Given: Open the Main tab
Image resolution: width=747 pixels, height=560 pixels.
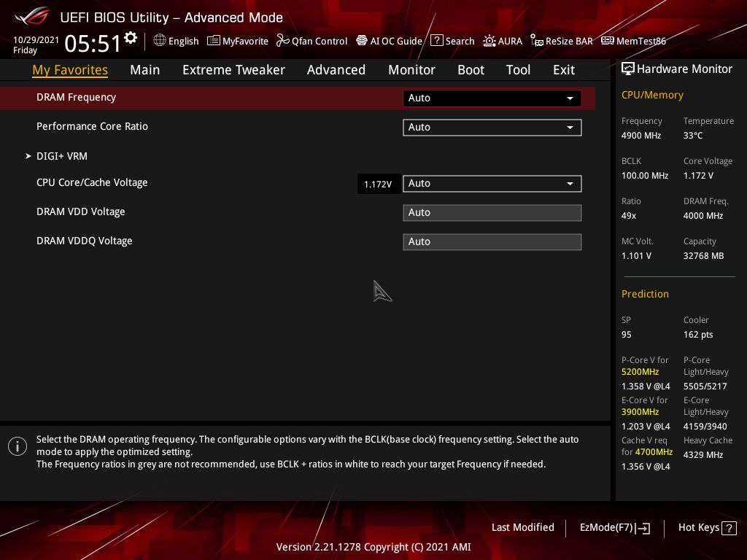Looking at the screenshot, I should pyautogui.click(x=145, y=70).
